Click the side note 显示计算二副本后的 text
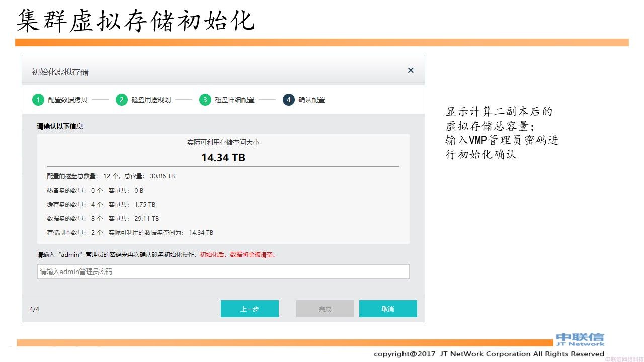This screenshot has width=644, height=362. [499, 112]
